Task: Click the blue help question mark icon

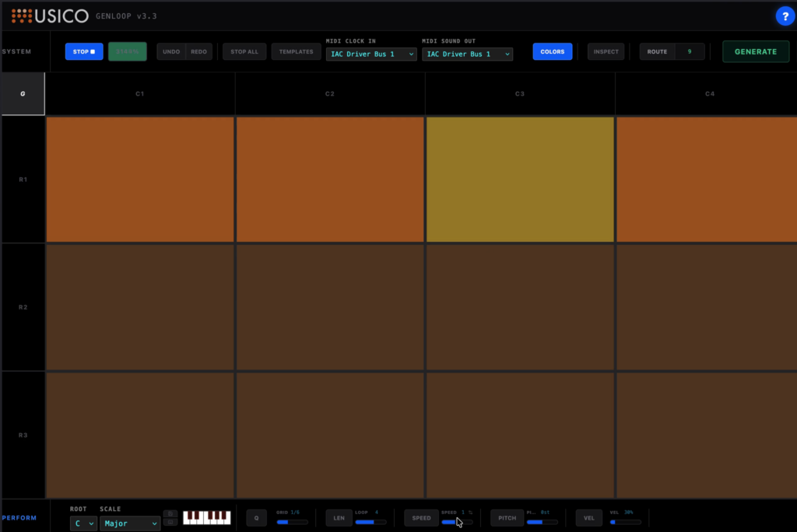Action: pos(785,16)
